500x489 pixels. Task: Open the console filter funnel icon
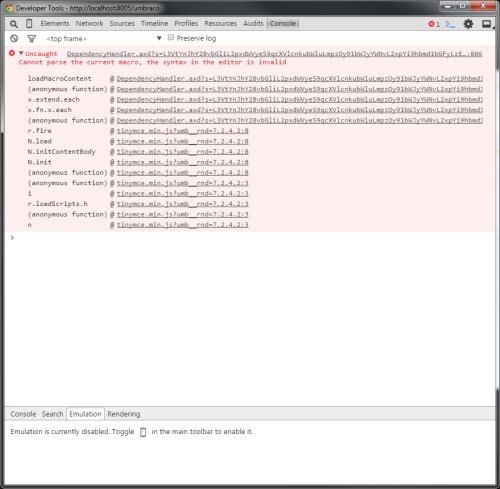(x=32, y=39)
